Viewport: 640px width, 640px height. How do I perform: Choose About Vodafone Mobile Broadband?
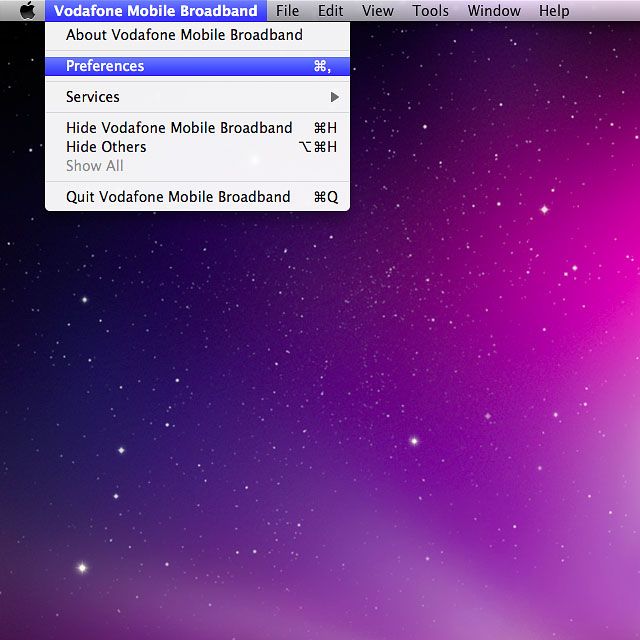[184, 35]
